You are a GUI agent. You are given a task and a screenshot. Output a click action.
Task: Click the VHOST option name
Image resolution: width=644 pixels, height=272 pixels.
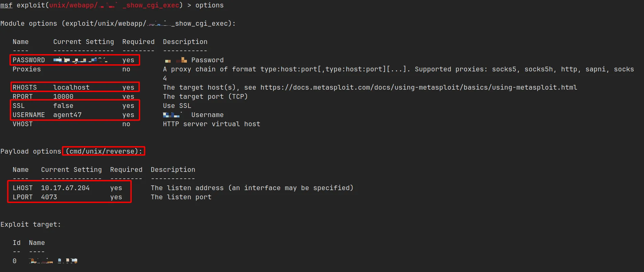click(23, 124)
